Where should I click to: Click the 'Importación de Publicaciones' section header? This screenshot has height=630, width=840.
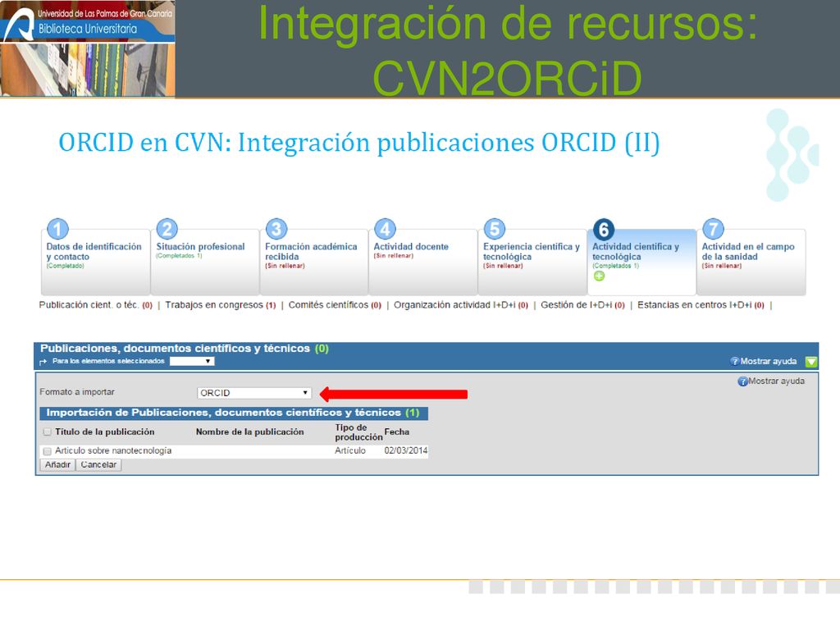click(x=234, y=413)
